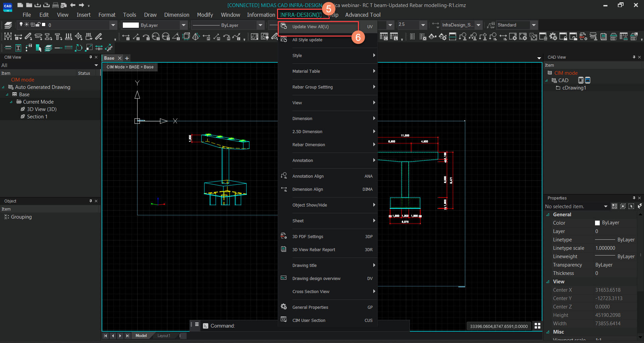Open the All filter dropdown in CIM View
Viewport: 644px width, 343px height.
click(96, 65)
